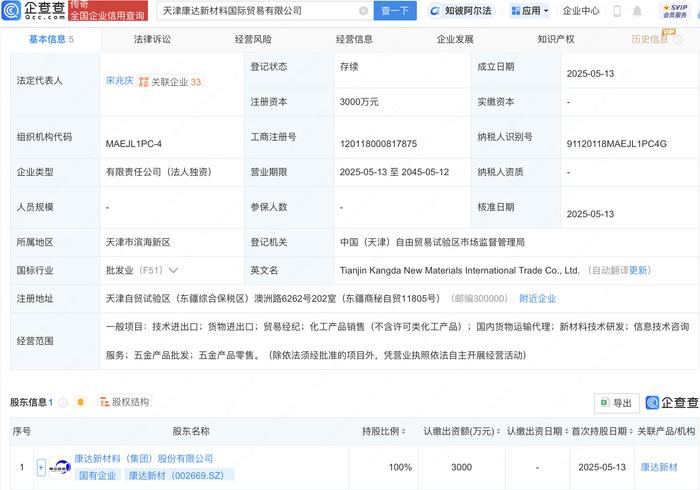Image resolution: width=700 pixels, height=490 pixels.
Task: Click the info icon beside 股东信息
Action: (x=63, y=403)
